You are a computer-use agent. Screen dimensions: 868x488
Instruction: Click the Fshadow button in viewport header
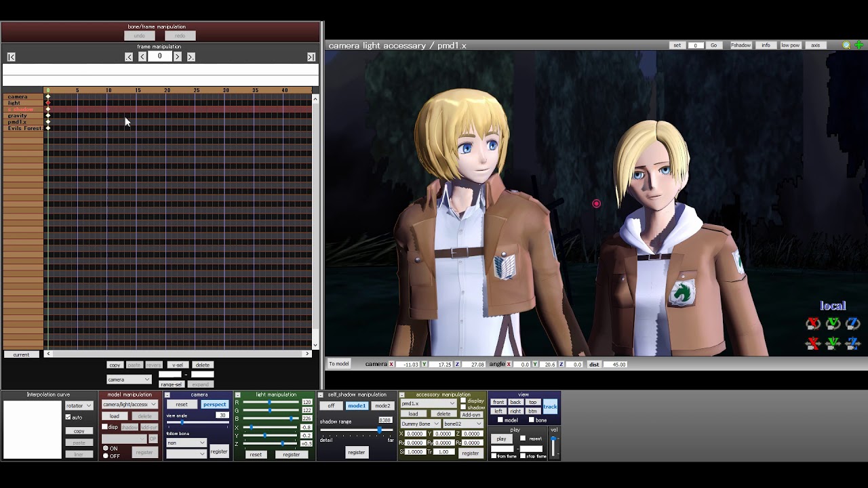(x=741, y=45)
